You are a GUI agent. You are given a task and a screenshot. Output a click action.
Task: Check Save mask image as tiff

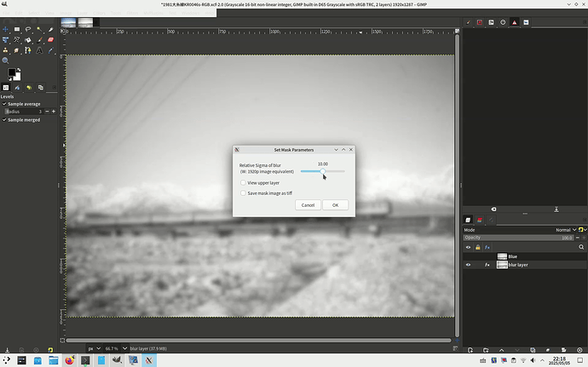pos(243,192)
